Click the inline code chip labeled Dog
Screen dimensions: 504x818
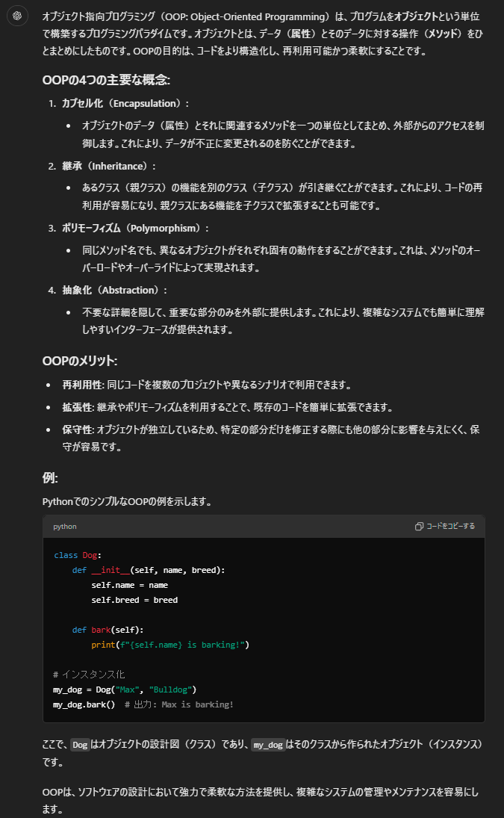[80, 745]
